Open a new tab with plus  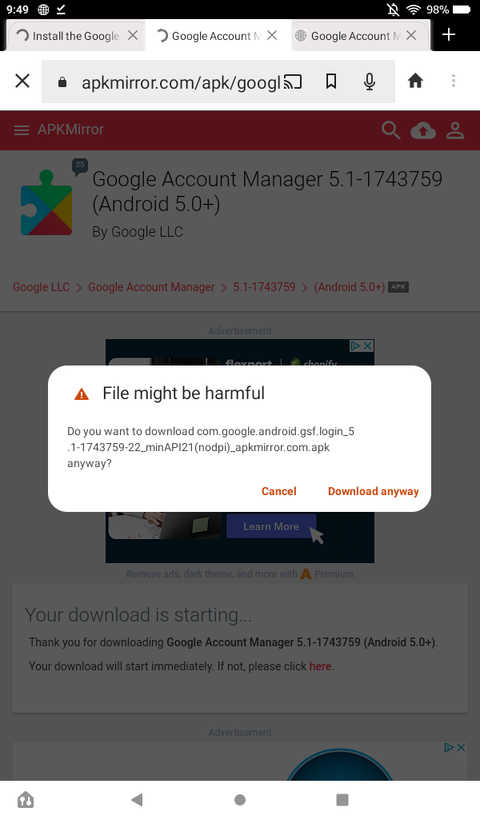click(449, 34)
